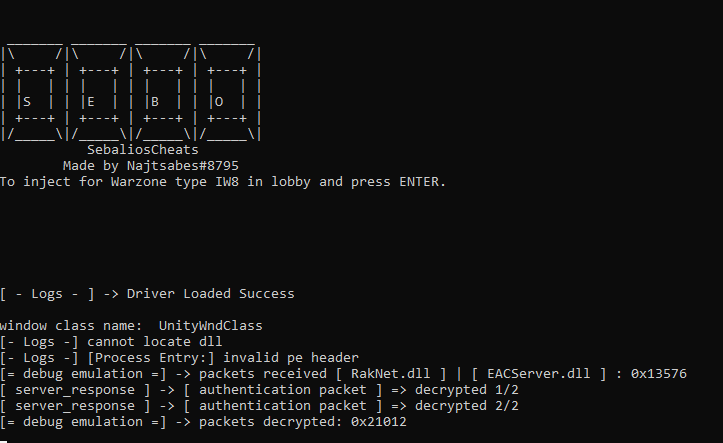Click the 0x13576 hex value

659,373
